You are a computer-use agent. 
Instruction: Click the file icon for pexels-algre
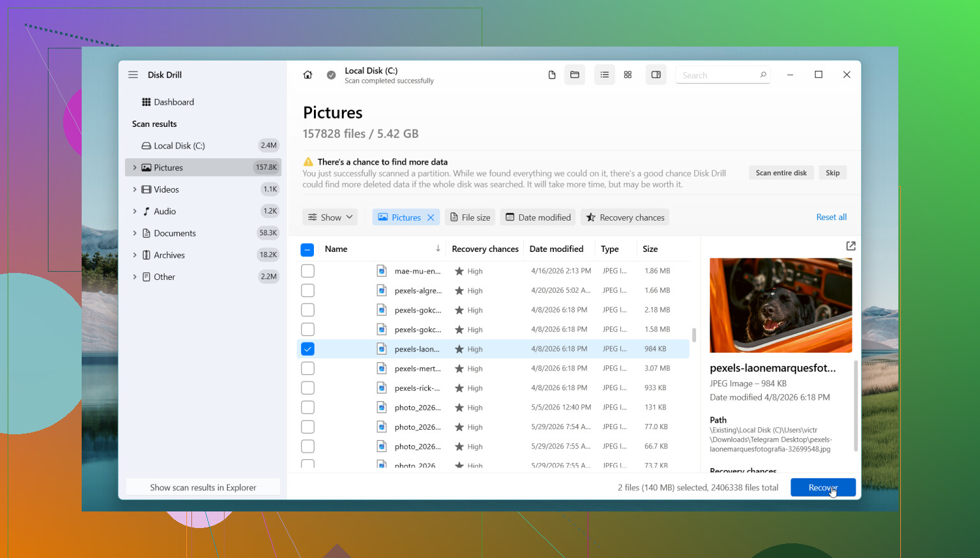(x=382, y=291)
